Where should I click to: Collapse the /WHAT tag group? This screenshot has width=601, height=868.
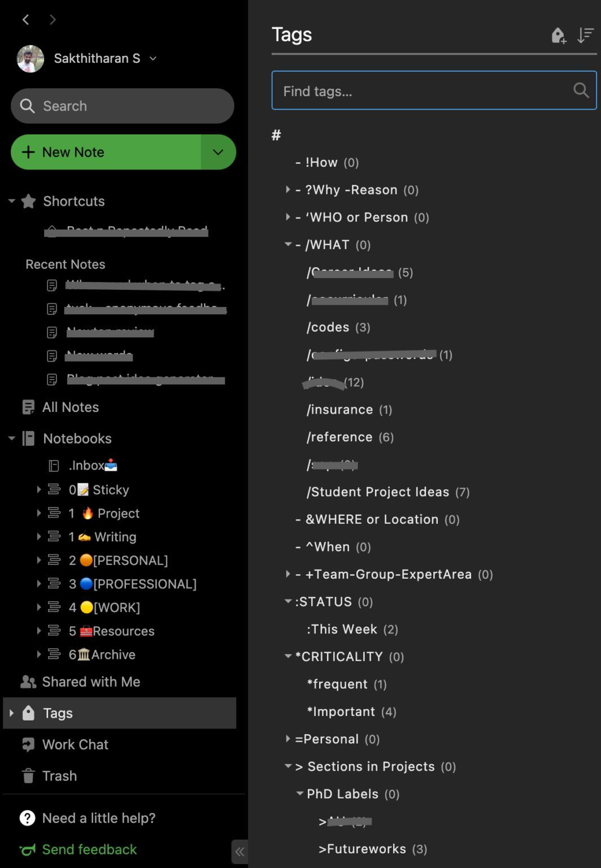[x=288, y=245]
